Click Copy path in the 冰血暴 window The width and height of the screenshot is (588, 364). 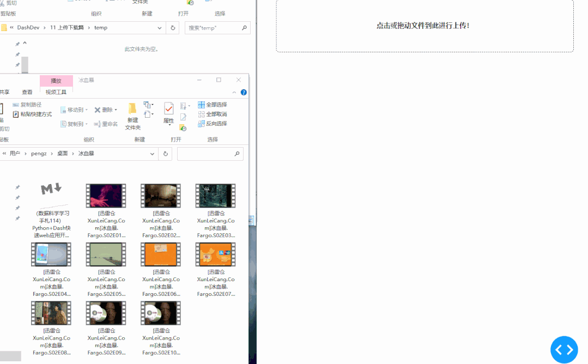pyautogui.click(x=27, y=105)
